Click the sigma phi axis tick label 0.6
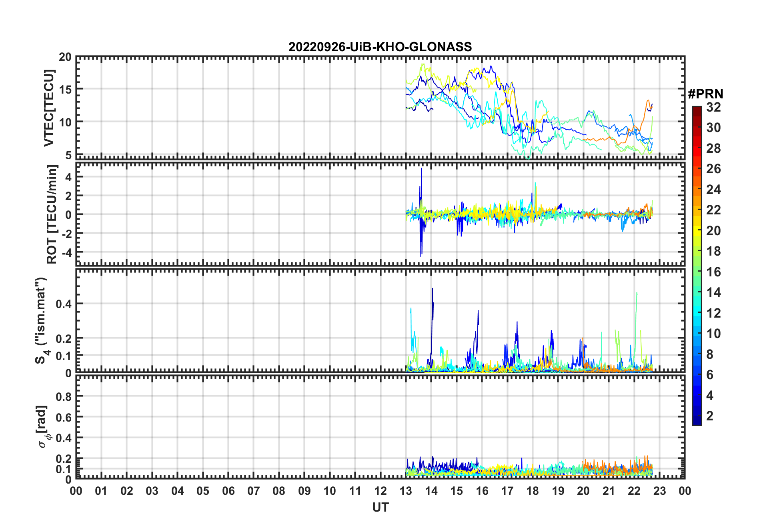The width and height of the screenshot is (761, 532). tap(64, 418)
